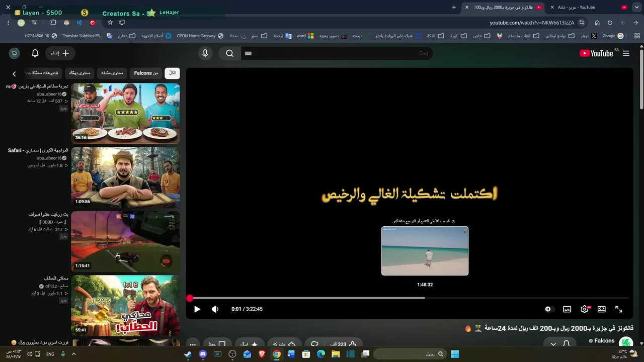The width and height of the screenshot is (644, 362).
Task: Open YouTube notifications bell
Action: pyautogui.click(x=35, y=53)
